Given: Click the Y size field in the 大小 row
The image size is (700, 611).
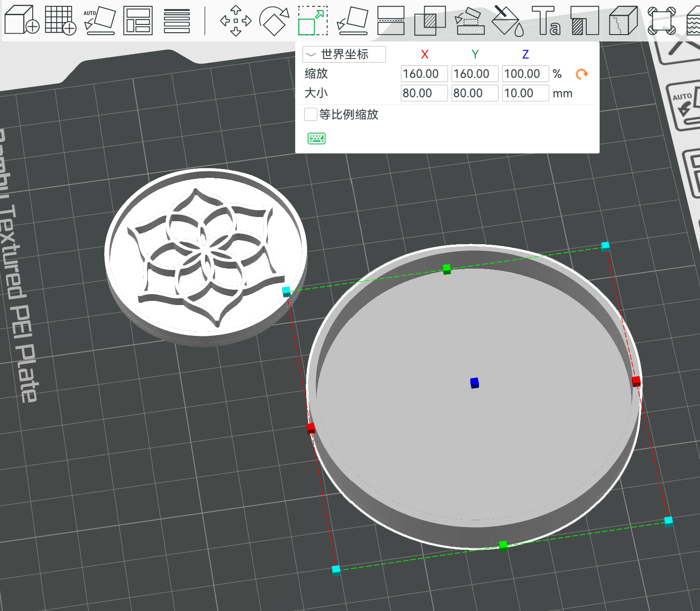Looking at the screenshot, I should click(475, 93).
